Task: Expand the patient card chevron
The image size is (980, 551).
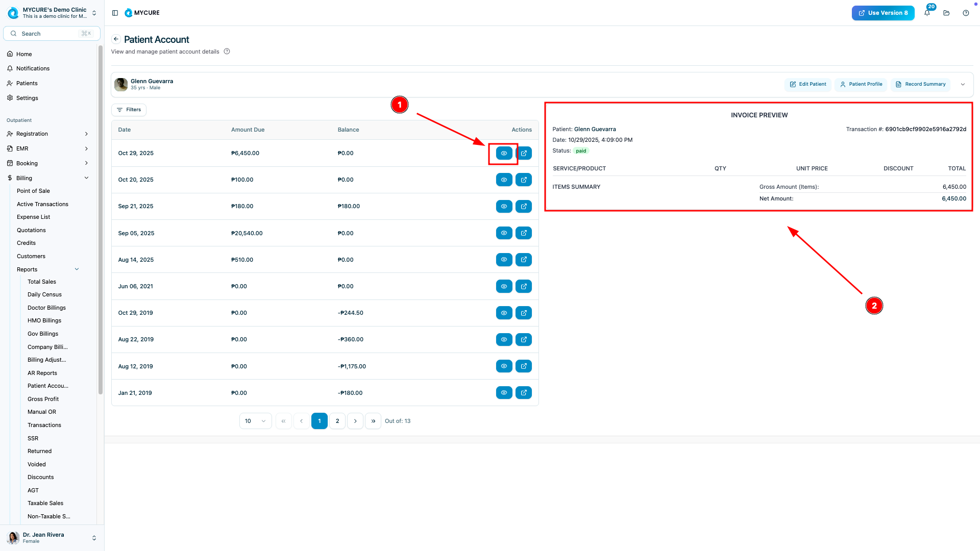Action: pyautogui.click(x=963, y=85)
